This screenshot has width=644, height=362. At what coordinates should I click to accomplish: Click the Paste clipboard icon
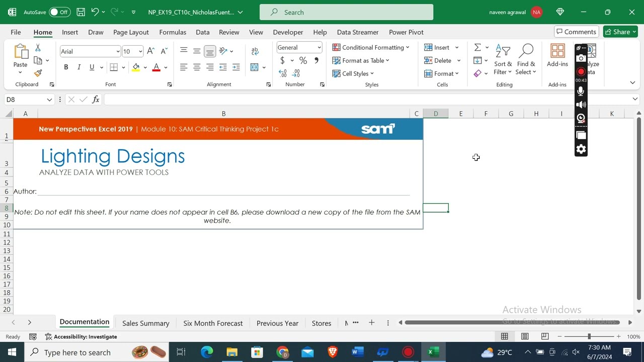[21, 52]
